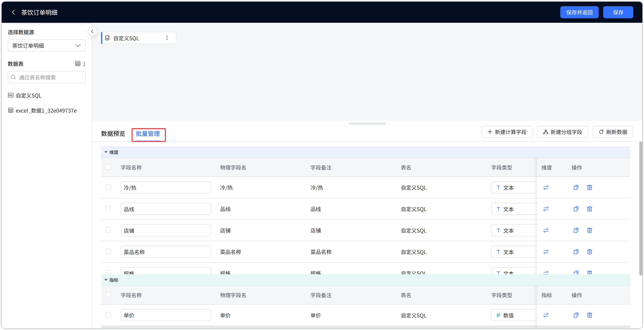Delete the 单价 field
This screenshot has width=644, height=330.
tap(589, 315)
